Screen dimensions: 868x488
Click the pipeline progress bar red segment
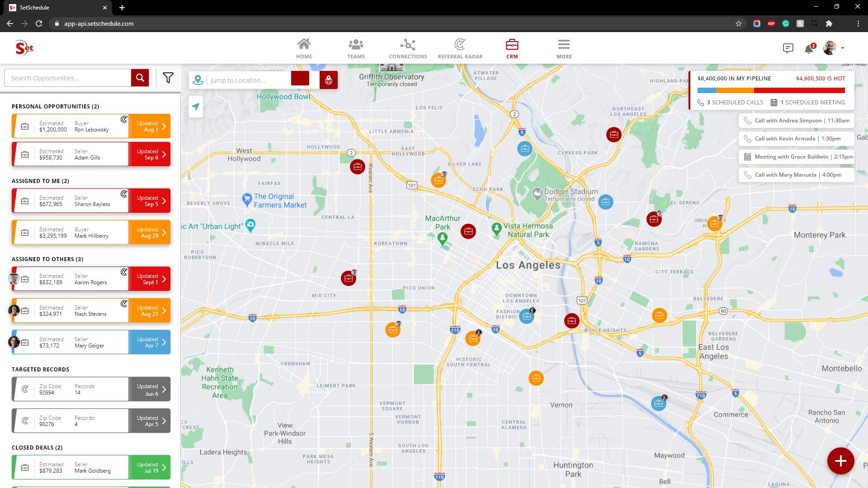point(799,90)
